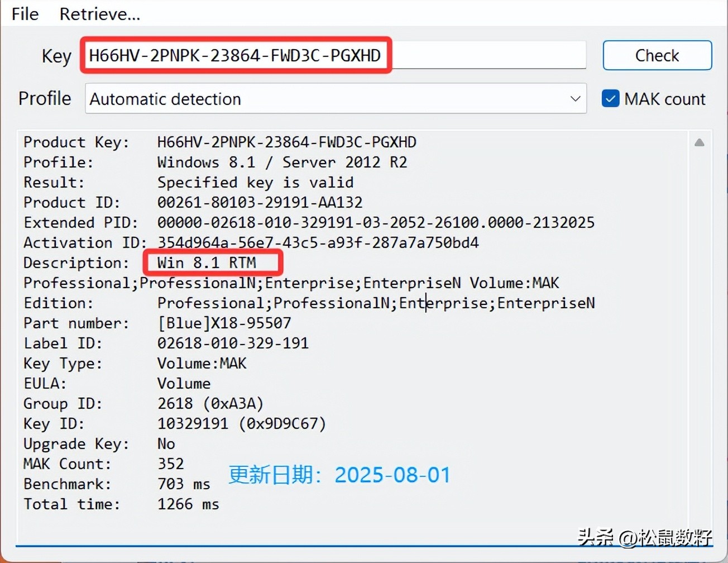Expand the Profile Automatic detection dropdown
The image size is (728, 563).
click(x=575, y=99)
